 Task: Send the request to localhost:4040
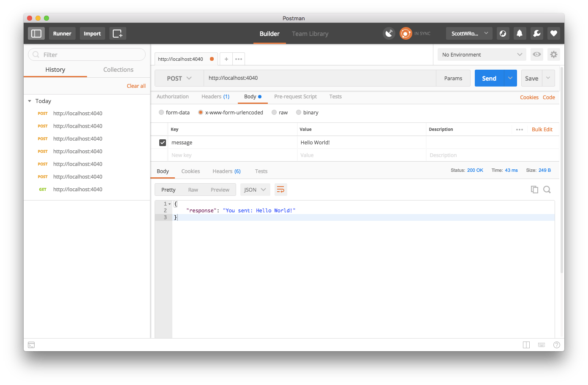click(x=489, y=78)
